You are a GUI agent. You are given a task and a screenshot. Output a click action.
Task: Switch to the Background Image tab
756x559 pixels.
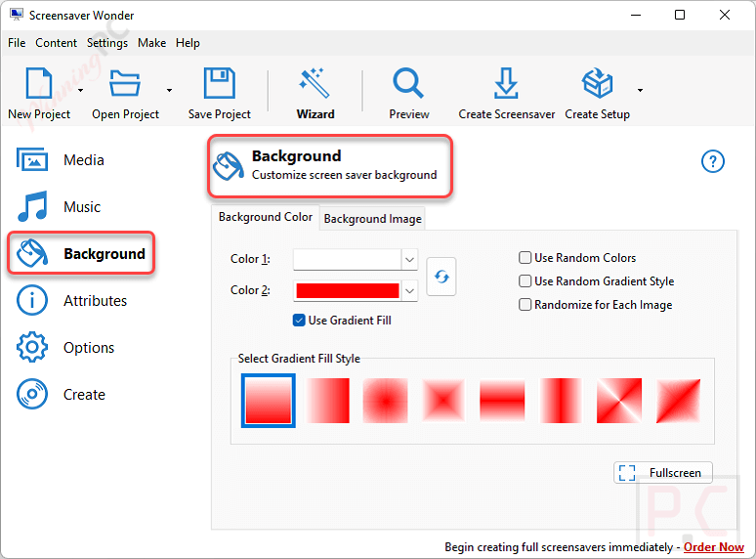[372, 219]
